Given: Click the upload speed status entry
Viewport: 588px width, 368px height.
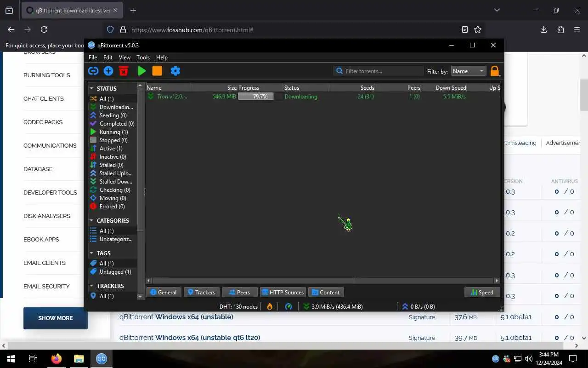Looking at the screenshot, I should pos(418,306).
